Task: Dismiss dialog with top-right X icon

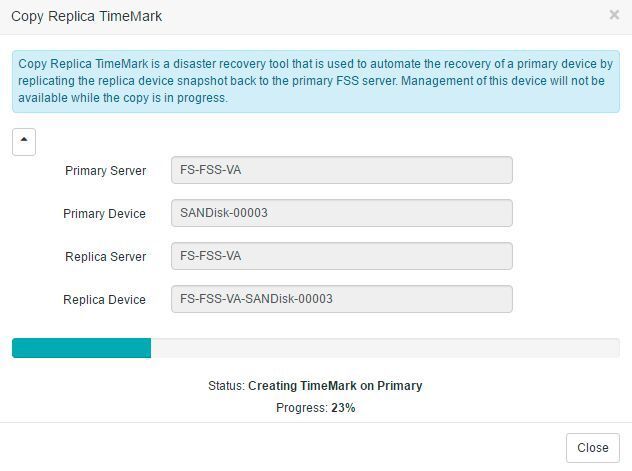Action: click(x=614, y=16)
